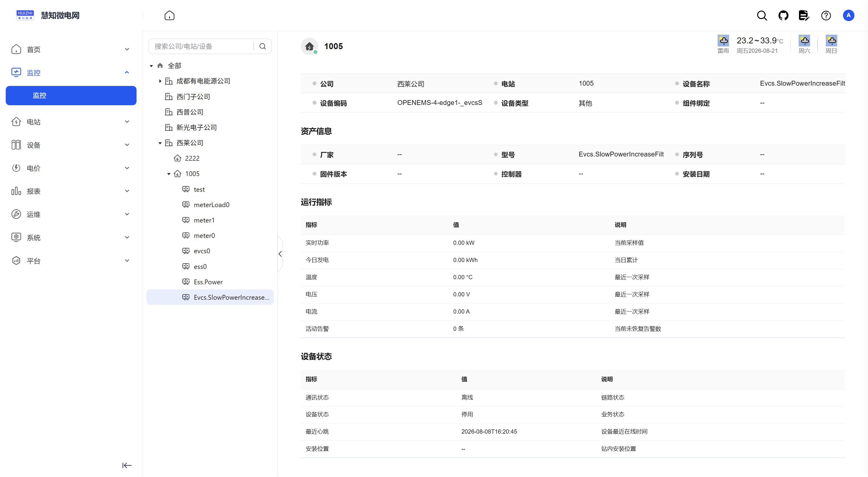
Task: Click the 停用 device status value
Action: click(x=467, y=414)
